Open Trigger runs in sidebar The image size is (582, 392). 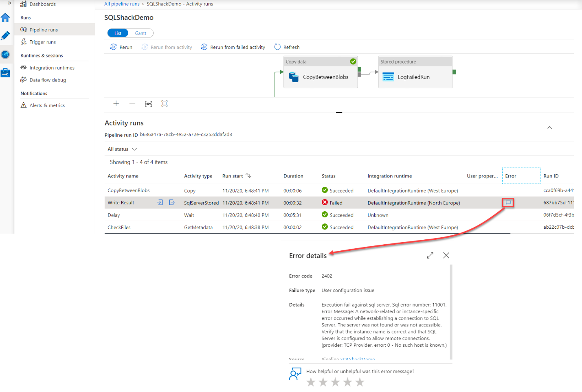[x=42, y=42]
